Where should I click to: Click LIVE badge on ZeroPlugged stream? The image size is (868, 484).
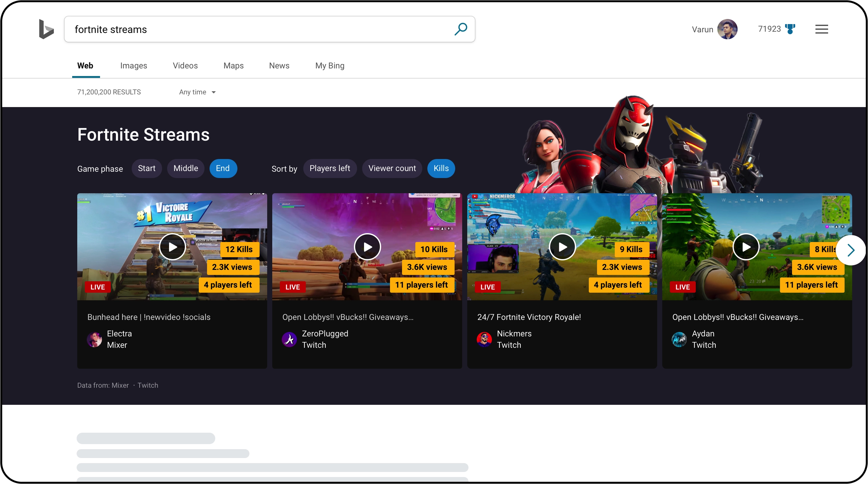[293, 287]
